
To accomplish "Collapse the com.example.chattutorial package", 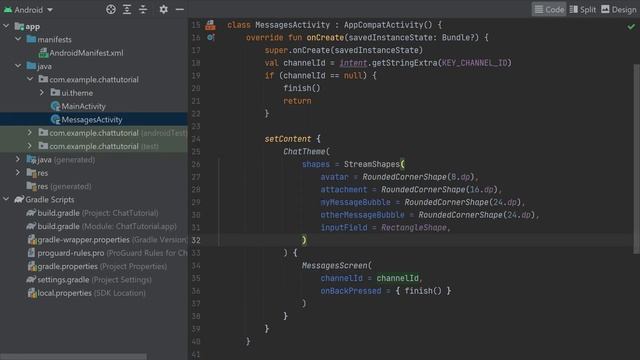I will pyautogui.click(x=30, y=79).
